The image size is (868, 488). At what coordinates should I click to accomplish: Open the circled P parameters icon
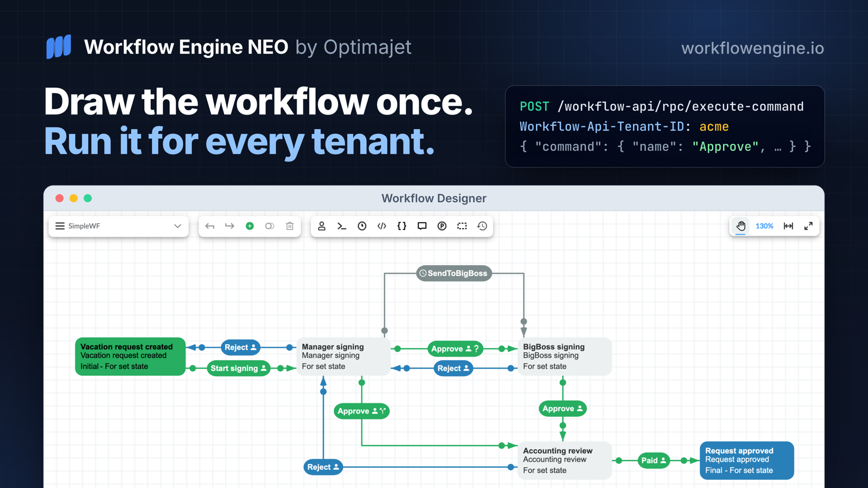[442, 226]
